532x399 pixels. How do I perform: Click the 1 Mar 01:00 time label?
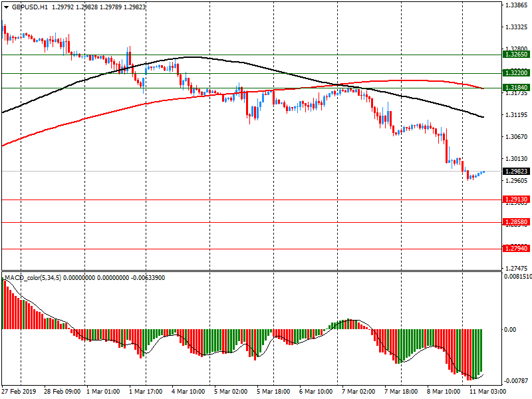click(x=103, y=392)
